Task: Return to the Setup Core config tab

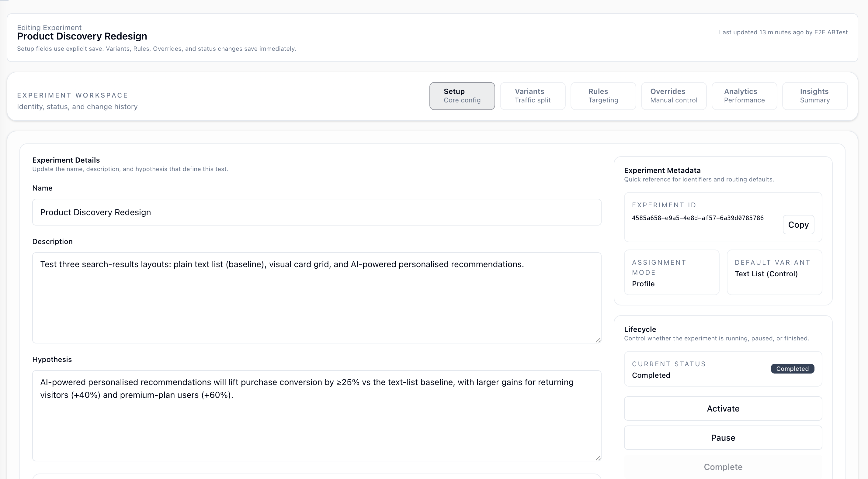Action: point(462,96)
